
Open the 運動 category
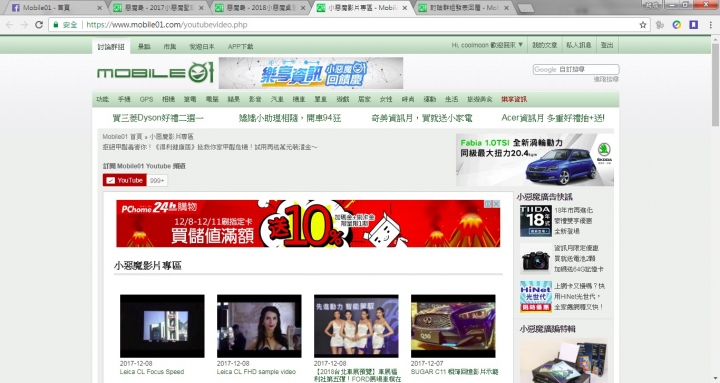pyautogui.click(x=430, y=99)
